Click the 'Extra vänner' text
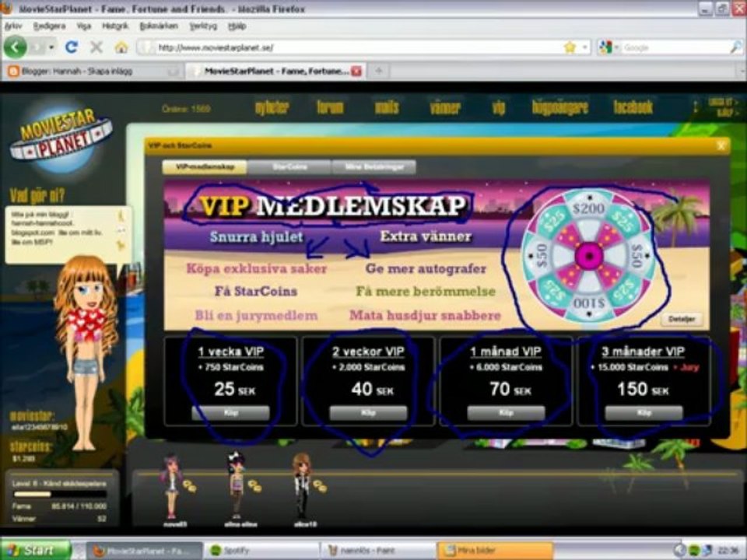The height and width of the screenshot is (560, 747). point(426,236)
